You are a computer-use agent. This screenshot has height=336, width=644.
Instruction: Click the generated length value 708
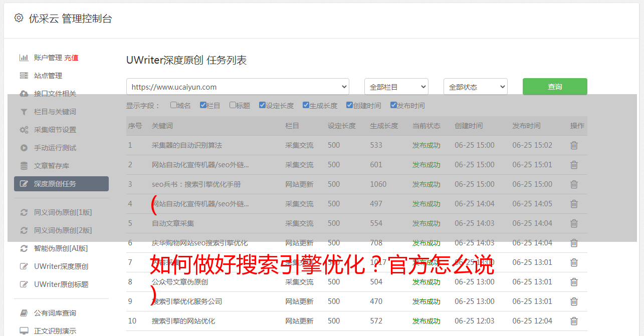376,243
